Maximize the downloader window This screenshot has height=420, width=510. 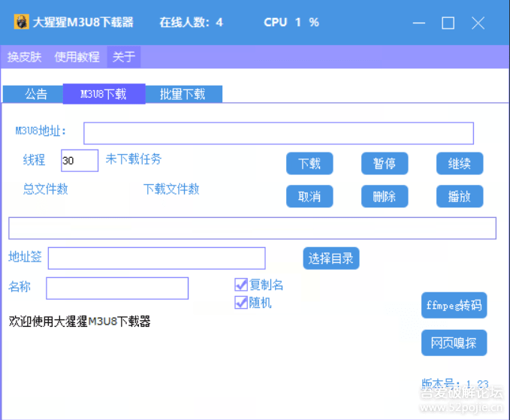pos(448,23)
